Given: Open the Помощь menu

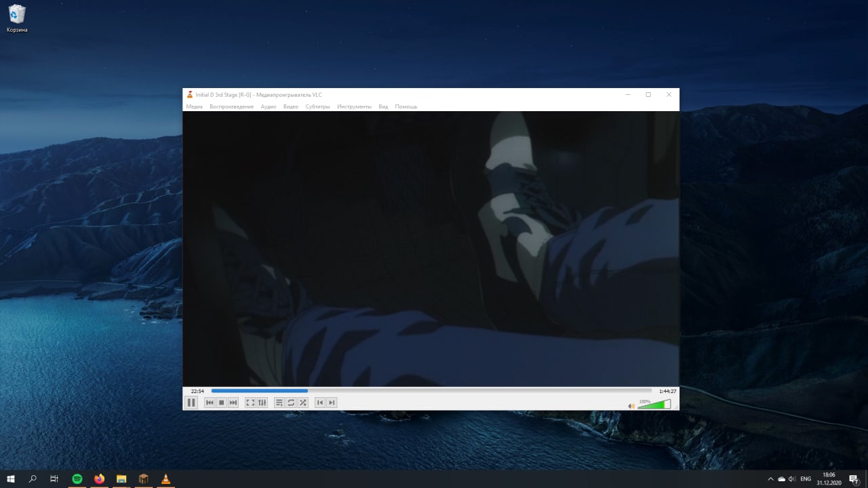Looking at the screenshot, I should pyautogui.click(x=406, y=106).
